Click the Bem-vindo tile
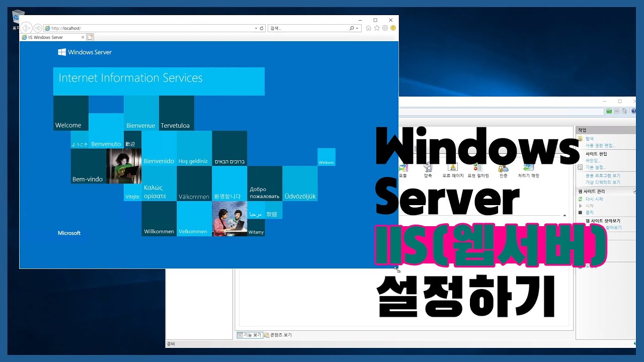Viewport: 644px width, 362px height. (89, 166)
